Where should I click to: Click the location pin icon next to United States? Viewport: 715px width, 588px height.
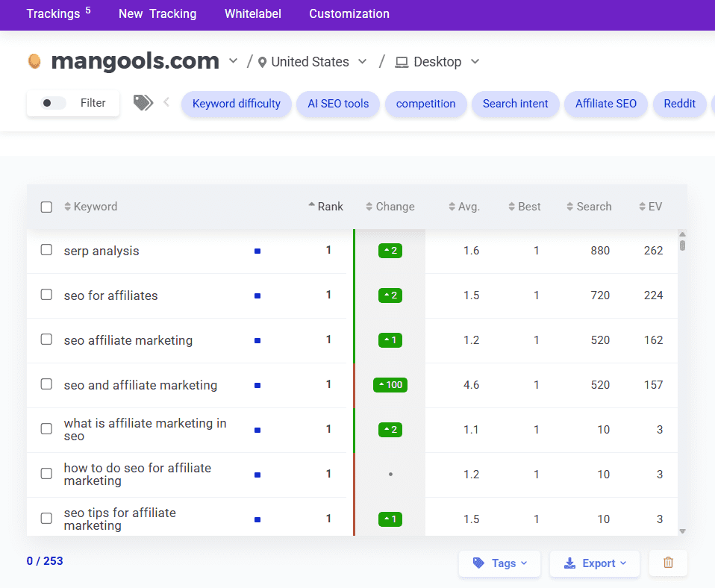coord(262,62)
